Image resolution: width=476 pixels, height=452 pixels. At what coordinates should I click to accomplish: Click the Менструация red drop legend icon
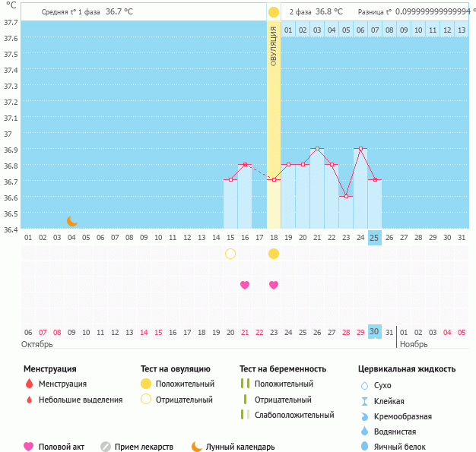click(29, 384)
